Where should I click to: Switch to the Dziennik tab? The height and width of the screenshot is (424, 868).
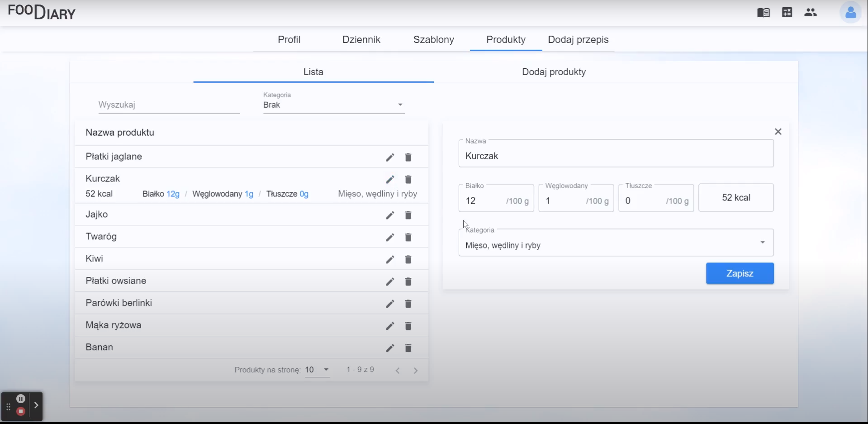pos(361,39)
